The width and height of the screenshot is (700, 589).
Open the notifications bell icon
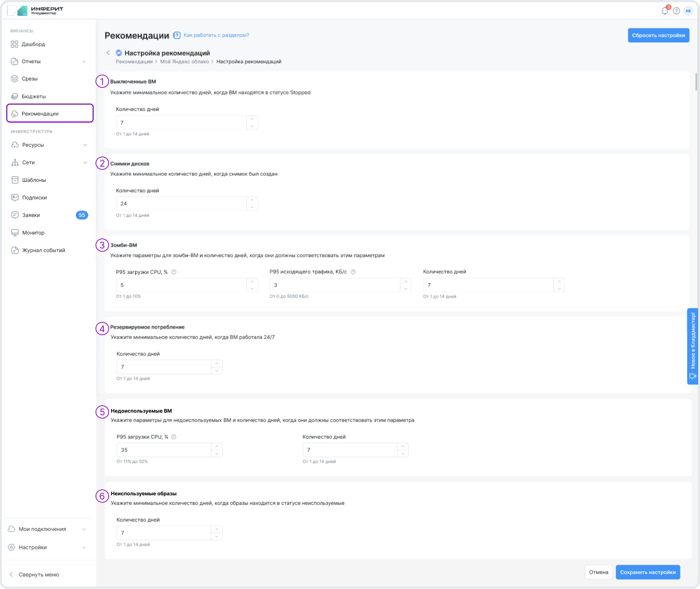665,11
